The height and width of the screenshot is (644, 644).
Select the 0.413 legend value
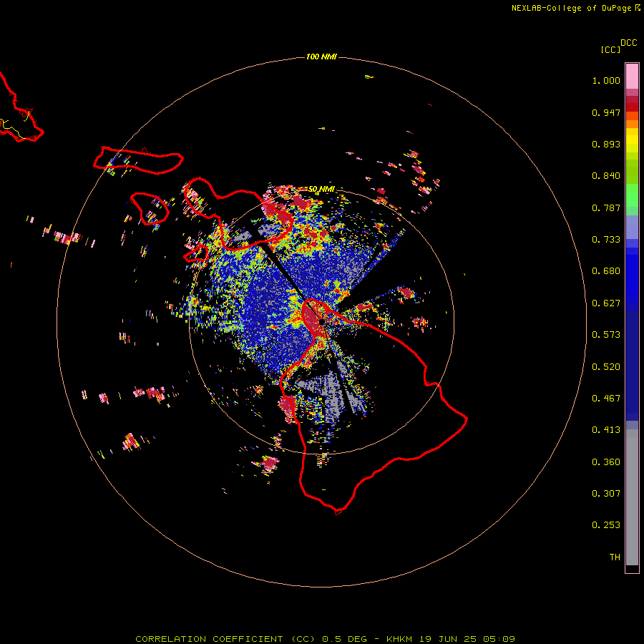pyautogui.click(x=606, y=430)
